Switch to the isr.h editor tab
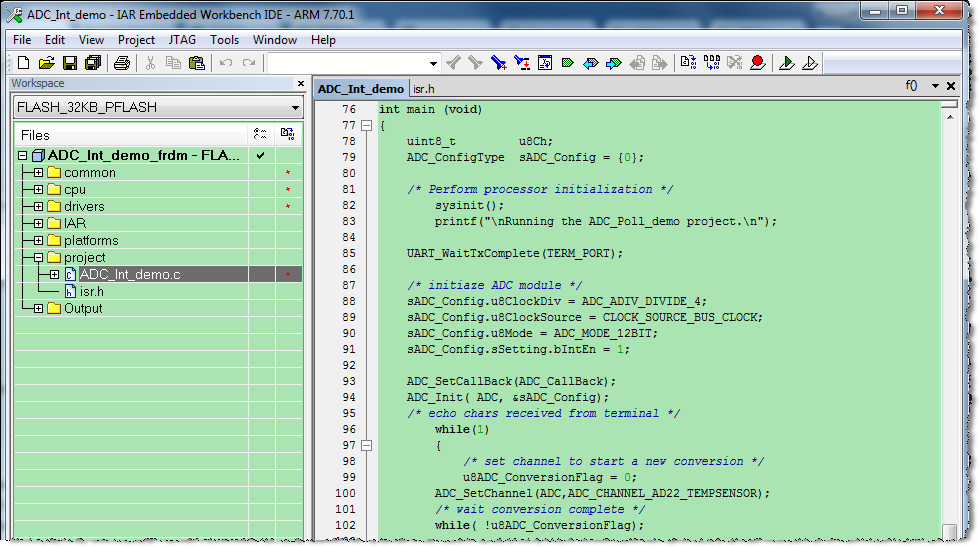 (x=424, y=89)
